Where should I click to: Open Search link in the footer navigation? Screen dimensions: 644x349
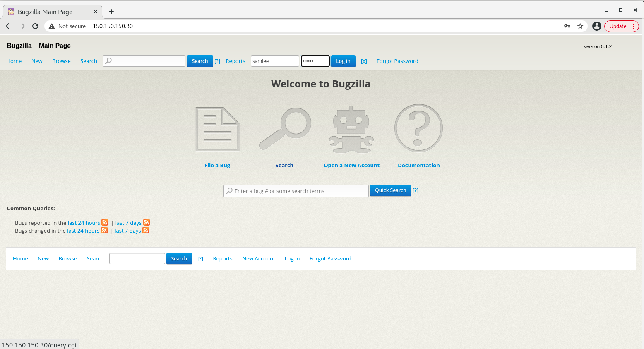point(95,258)
